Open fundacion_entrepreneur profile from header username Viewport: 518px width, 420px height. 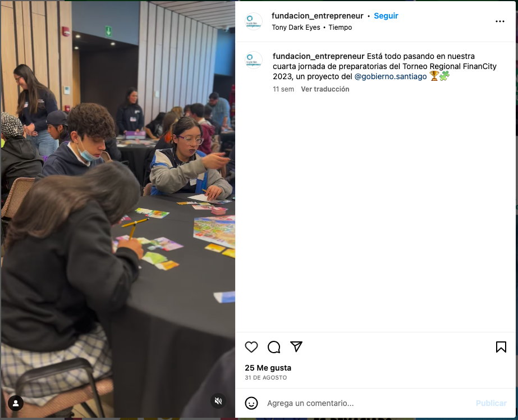pos(317,16)
